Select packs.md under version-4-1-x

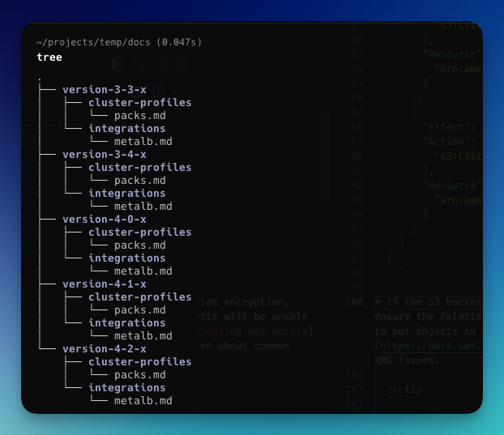(x=140, y=310)
